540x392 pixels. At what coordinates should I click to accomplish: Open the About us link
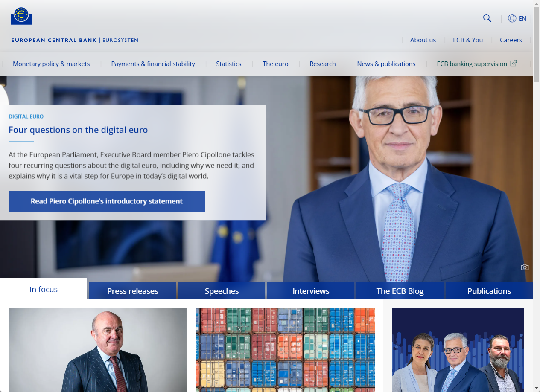coord(423,40)
